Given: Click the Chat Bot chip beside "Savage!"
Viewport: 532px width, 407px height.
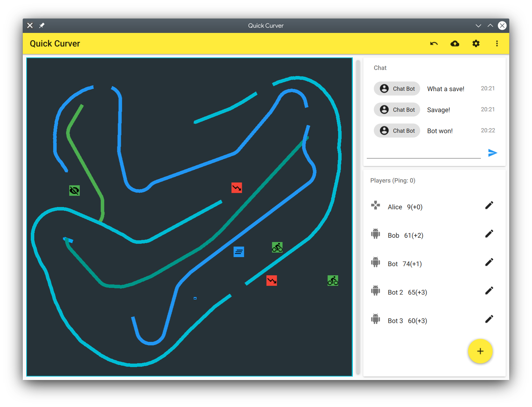Looking at the screenshot, I should (397, 110).
